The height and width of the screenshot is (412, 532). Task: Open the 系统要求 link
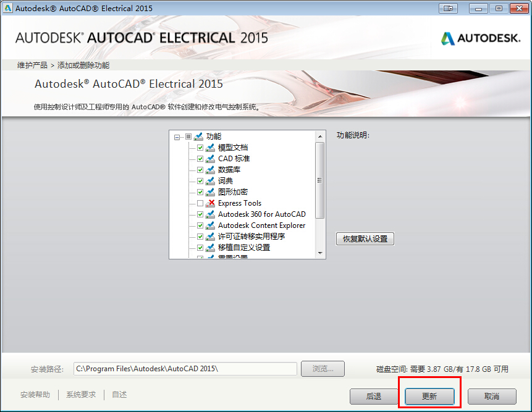click(x=81, y=395)
